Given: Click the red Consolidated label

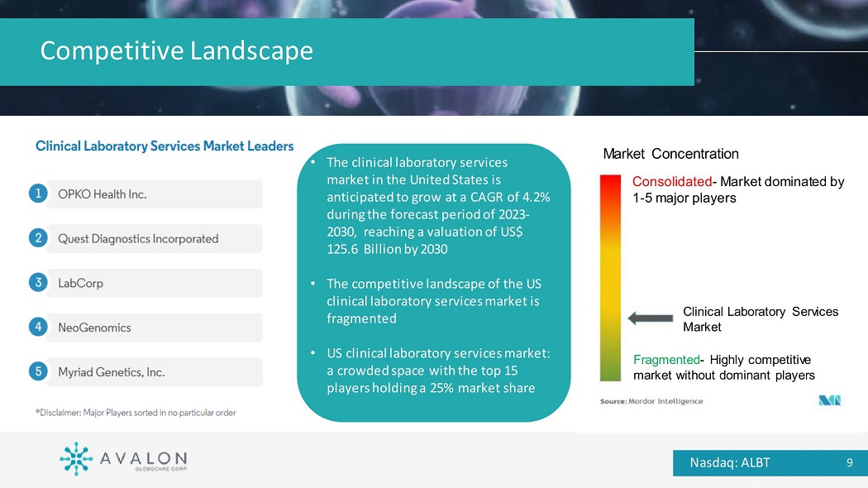Looking at the screenshot, I should 671,182.
